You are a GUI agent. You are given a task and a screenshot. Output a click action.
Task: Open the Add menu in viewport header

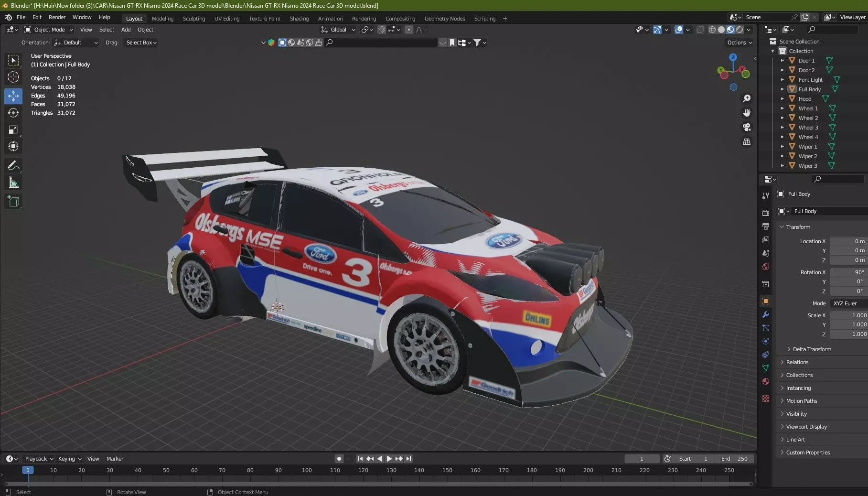[x=126, y=30]
